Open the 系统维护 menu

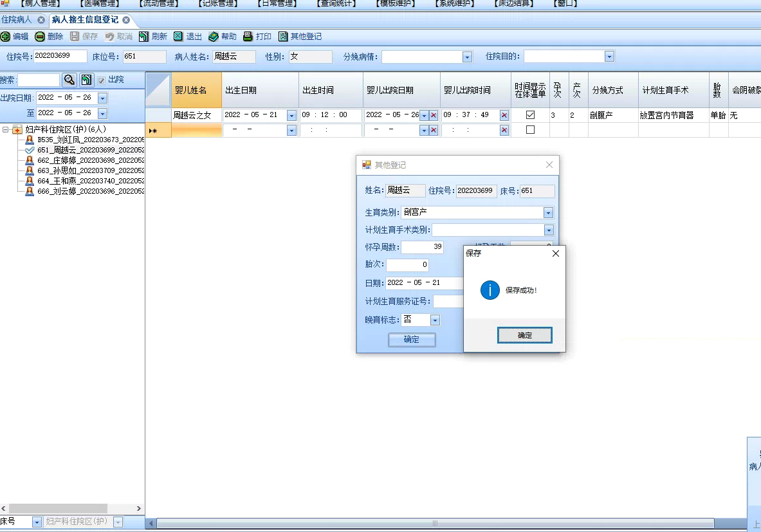[455, 3]
